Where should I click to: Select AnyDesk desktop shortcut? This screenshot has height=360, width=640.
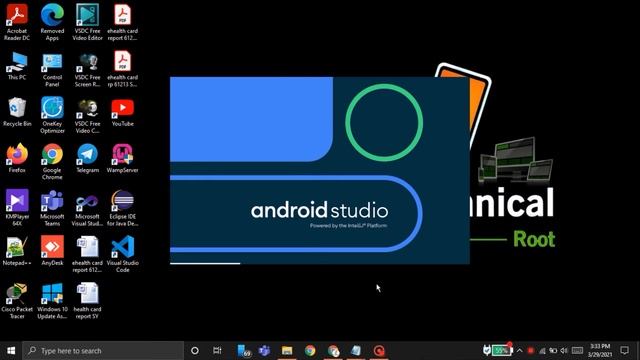pos(52,251)
